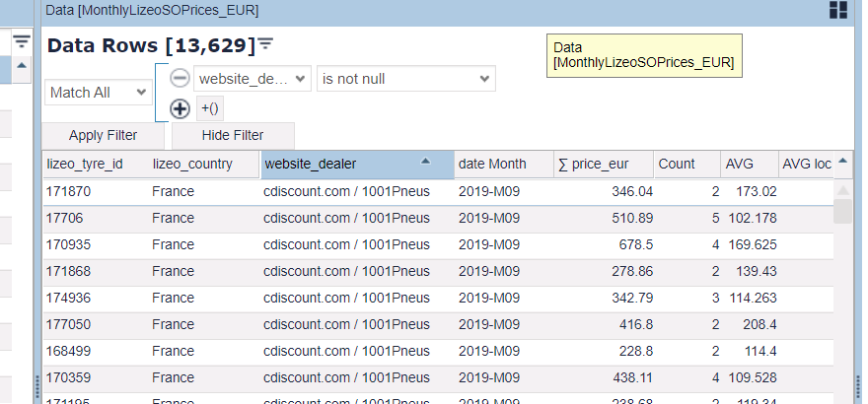Select the date Month column header
Image resolution: width=868 pixels, height=404 pixels.
pos(492,164)
